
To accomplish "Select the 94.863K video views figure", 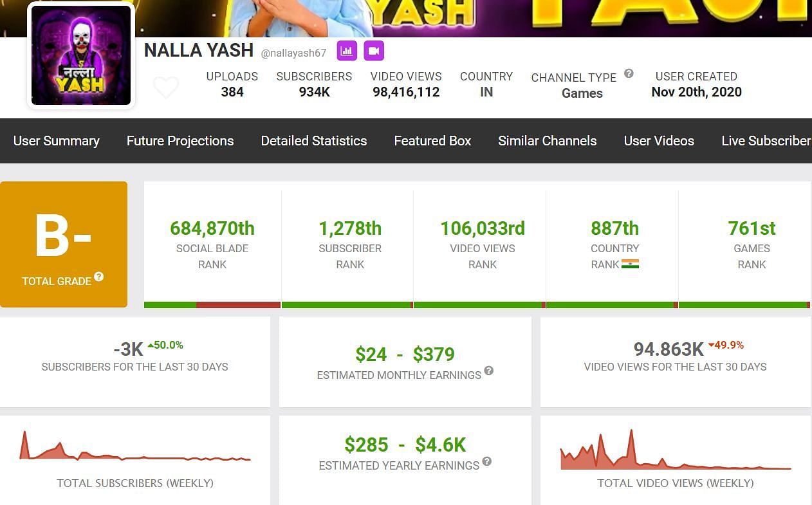I will [x=669, y=349].
